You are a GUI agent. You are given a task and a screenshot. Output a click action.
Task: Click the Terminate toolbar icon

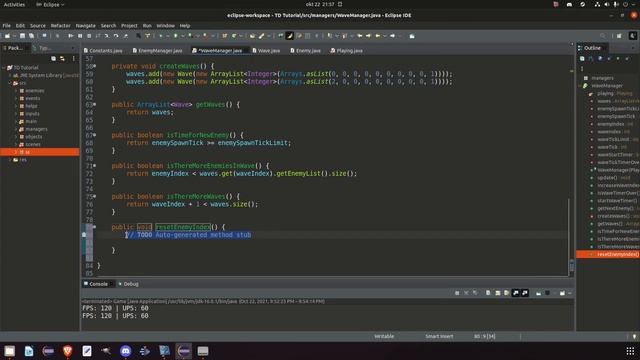point(89,36)
